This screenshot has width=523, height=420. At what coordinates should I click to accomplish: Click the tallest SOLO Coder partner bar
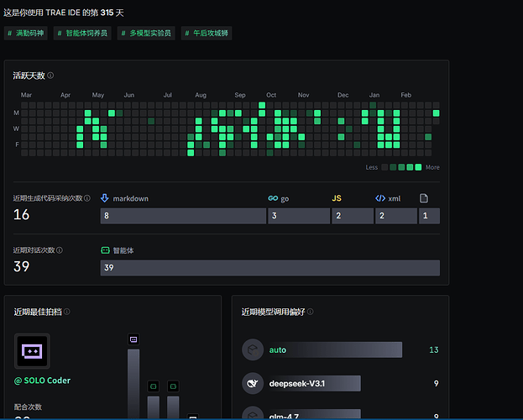tap(133, 384)
